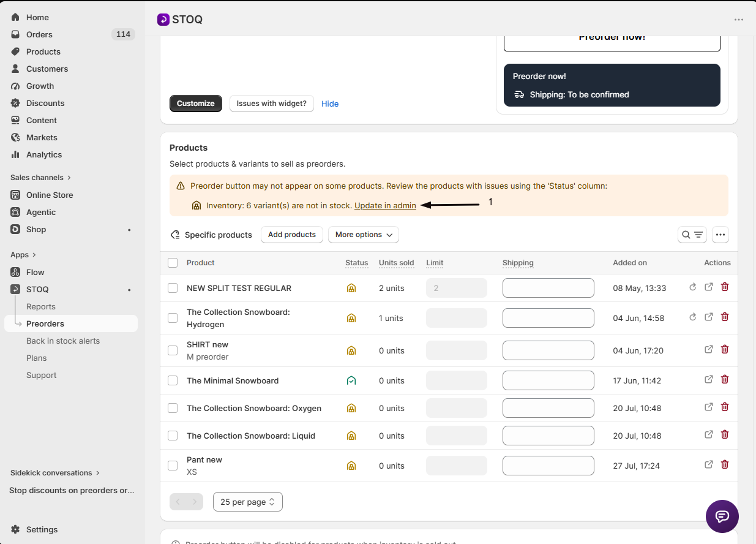The width and height of the screenshot is (756, 544).
Task: Toggle the select-all checkbox in table header
Action: pyautogui.click(x=173, y=263)
